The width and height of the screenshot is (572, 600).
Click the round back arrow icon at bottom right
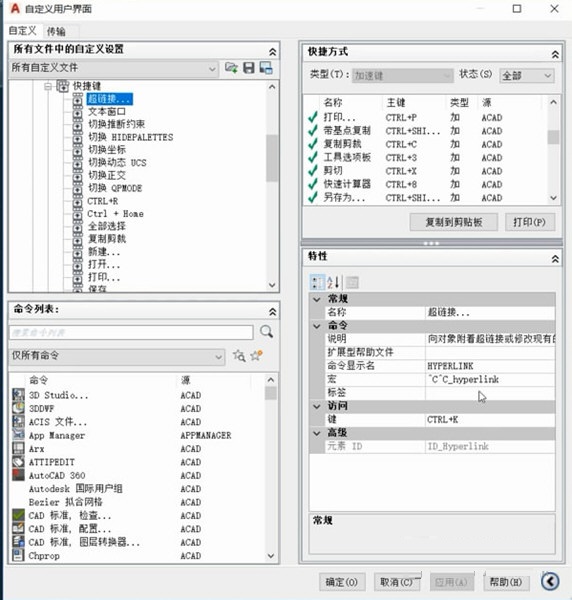(x=550, y=582)
